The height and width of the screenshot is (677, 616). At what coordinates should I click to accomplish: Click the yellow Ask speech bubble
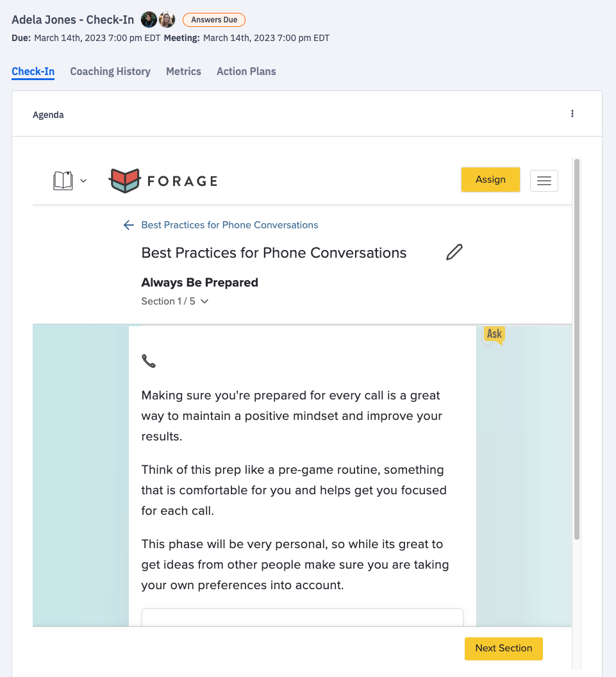[494, 335]
